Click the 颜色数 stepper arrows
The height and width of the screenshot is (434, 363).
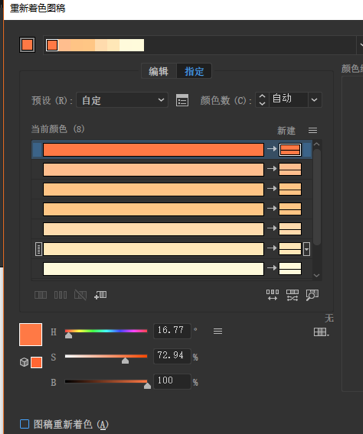coord(262,100)
